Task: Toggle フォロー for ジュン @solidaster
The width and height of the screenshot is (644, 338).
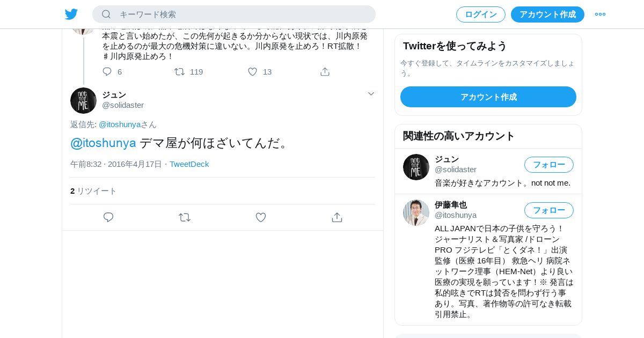Action: click(549, 165)
